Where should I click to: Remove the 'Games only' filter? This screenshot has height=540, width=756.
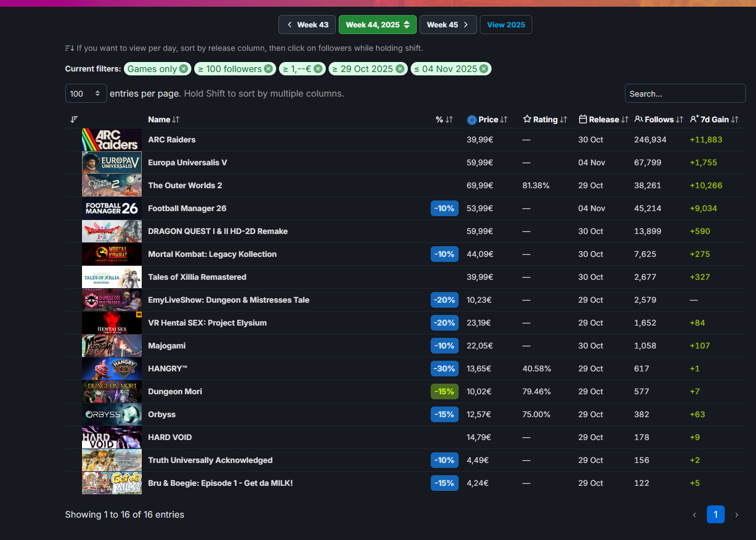[184, 69]
